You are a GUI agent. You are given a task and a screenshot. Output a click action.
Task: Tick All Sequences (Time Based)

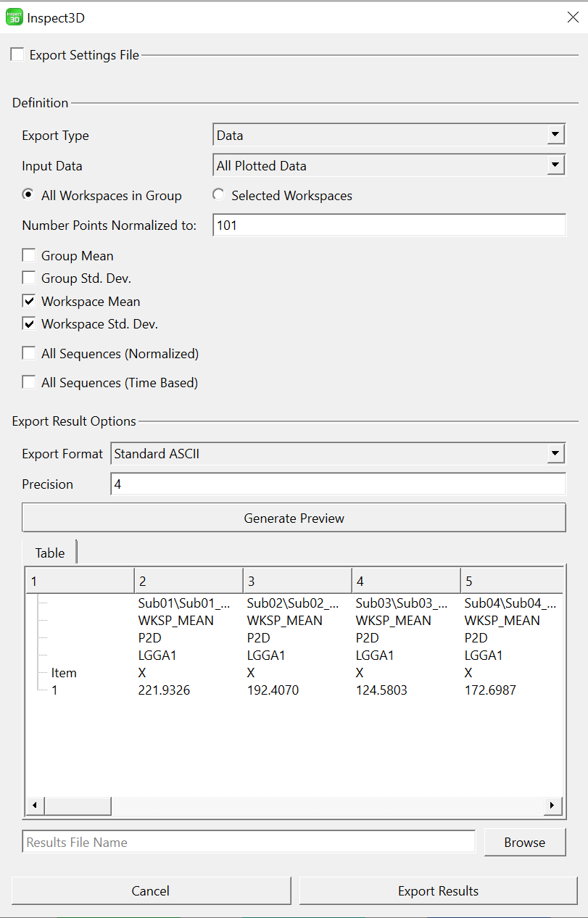pyautogui.click(x=29, y=382)
